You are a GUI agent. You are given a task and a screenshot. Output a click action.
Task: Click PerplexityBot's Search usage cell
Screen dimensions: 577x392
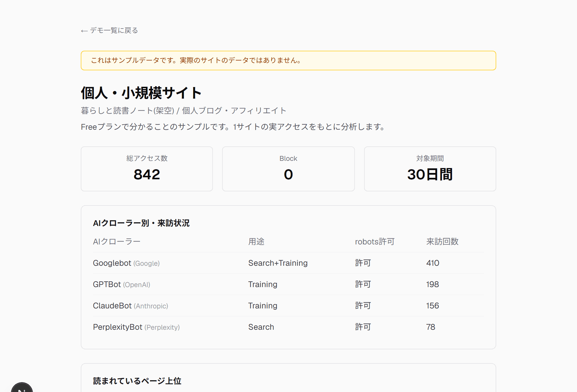coord(261,327)
